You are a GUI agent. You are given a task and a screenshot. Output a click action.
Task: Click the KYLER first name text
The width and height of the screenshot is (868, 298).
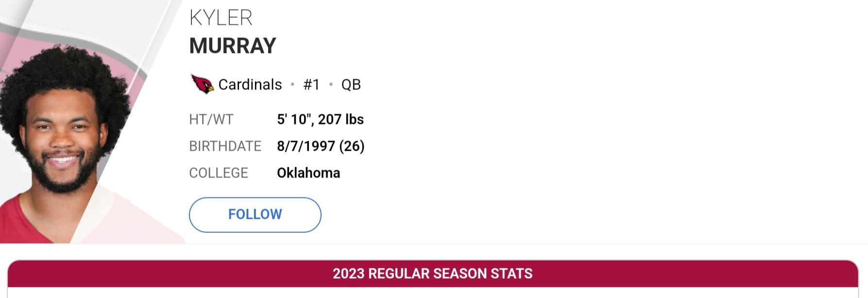[x=221, y=18]
